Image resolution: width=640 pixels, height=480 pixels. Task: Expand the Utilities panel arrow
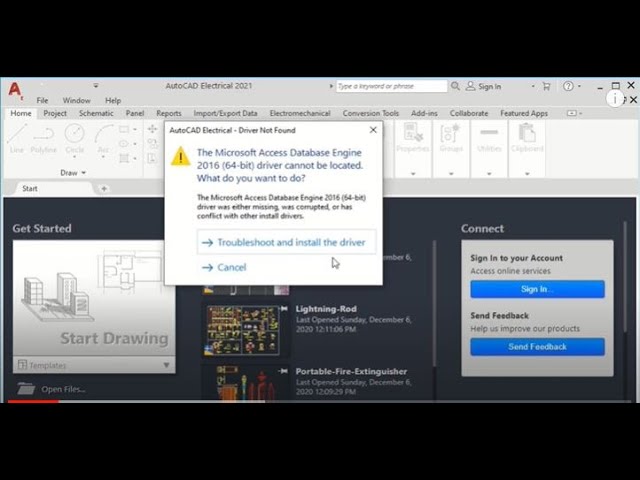[x=489, y=174]
